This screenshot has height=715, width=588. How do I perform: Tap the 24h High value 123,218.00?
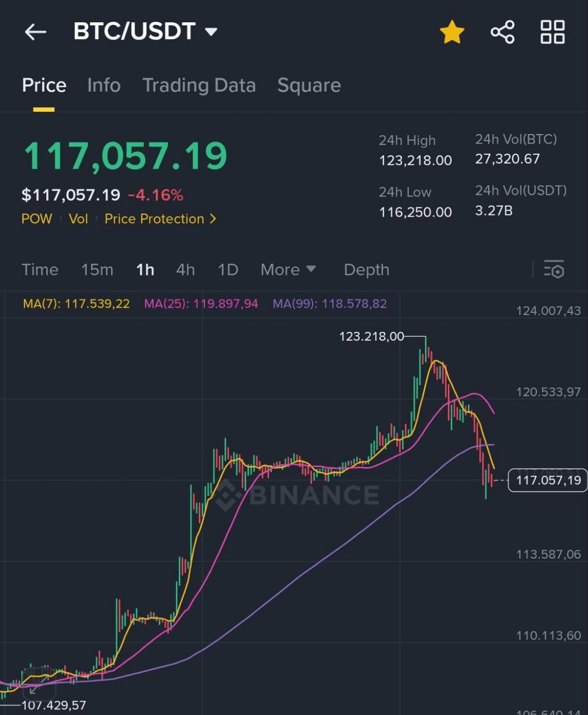pos(415,161)
